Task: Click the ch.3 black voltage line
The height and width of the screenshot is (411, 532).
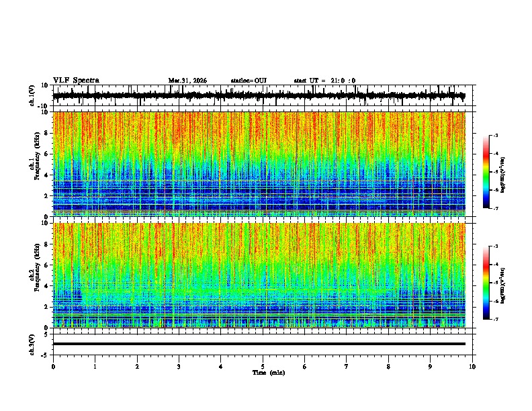Action: pos(259,344)
